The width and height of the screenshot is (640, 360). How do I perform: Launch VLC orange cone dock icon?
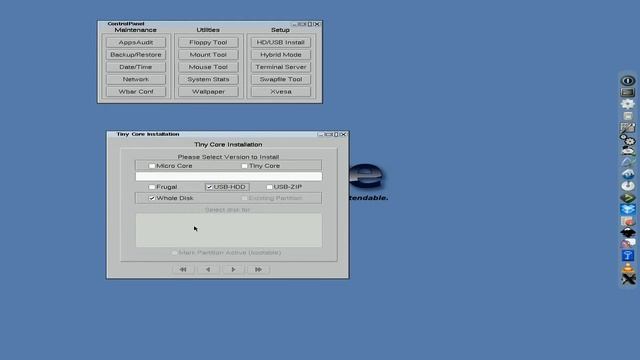(628, 267)
